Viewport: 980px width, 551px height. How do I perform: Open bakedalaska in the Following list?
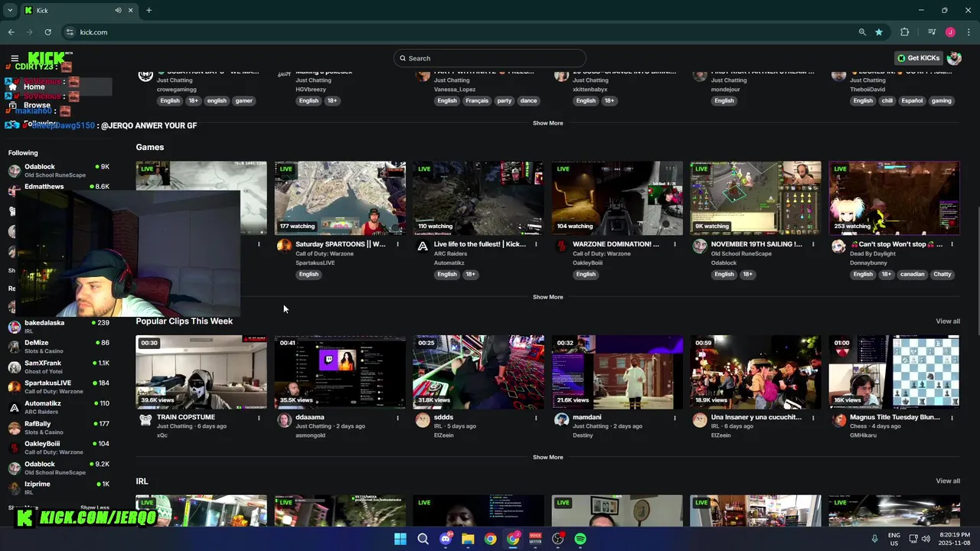tap(60, 327)
